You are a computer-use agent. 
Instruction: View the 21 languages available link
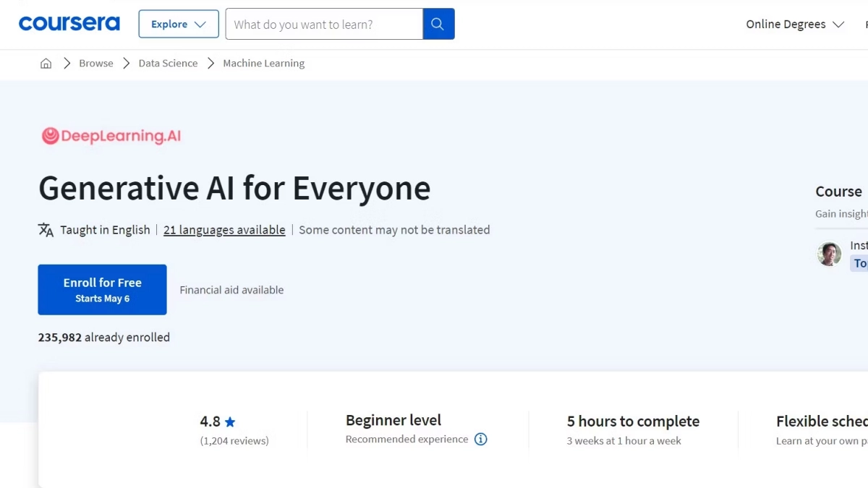pyautogui.click(x=224, y=230)
